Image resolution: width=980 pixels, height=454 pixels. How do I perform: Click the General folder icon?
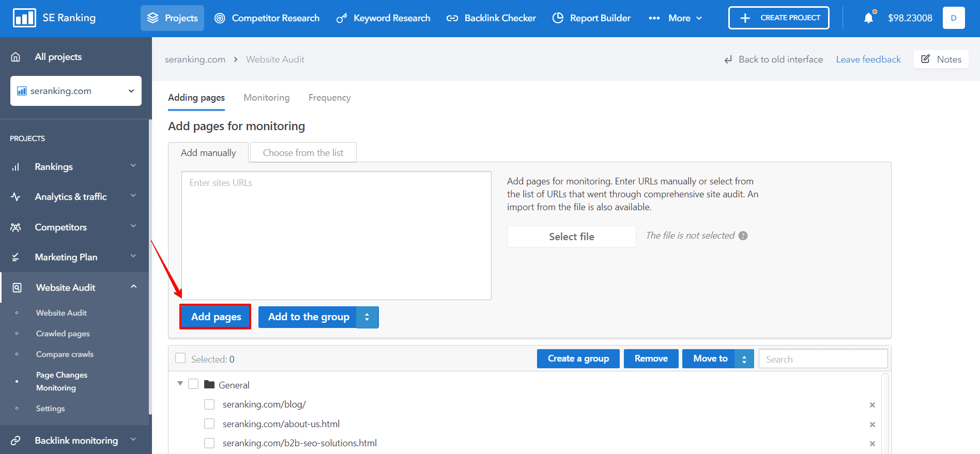click(x=209, y=384)
